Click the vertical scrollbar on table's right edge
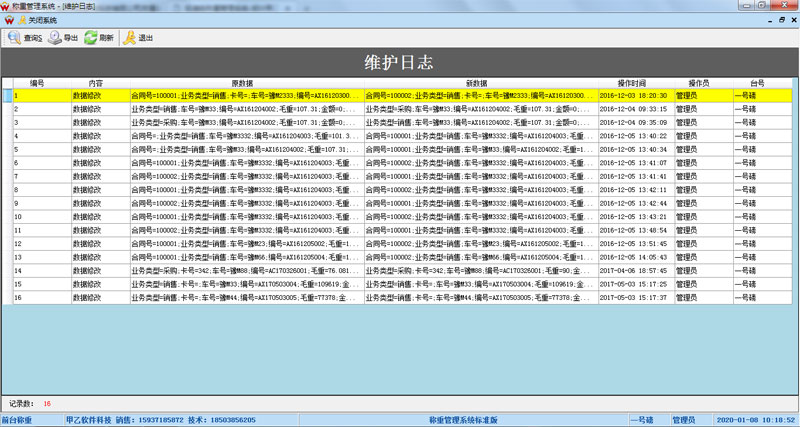 (791, 200)
